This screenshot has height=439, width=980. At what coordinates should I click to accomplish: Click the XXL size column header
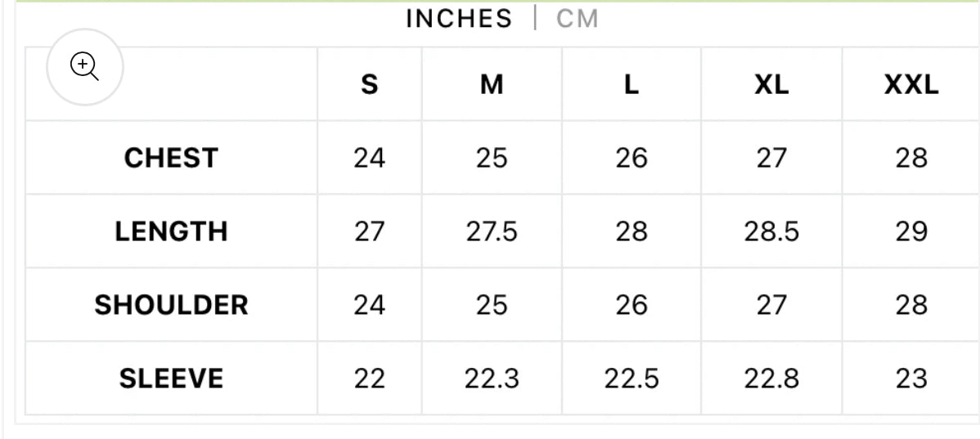click(911, 84)
